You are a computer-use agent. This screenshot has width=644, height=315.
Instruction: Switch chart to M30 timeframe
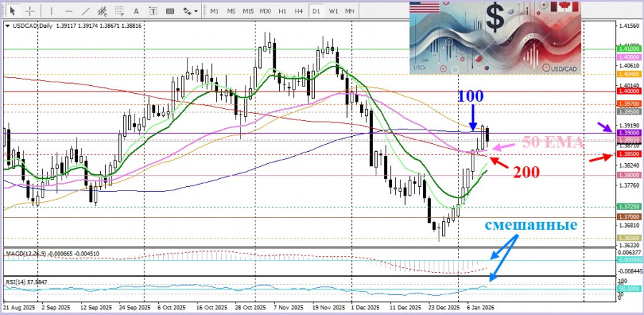click(265, 11)
